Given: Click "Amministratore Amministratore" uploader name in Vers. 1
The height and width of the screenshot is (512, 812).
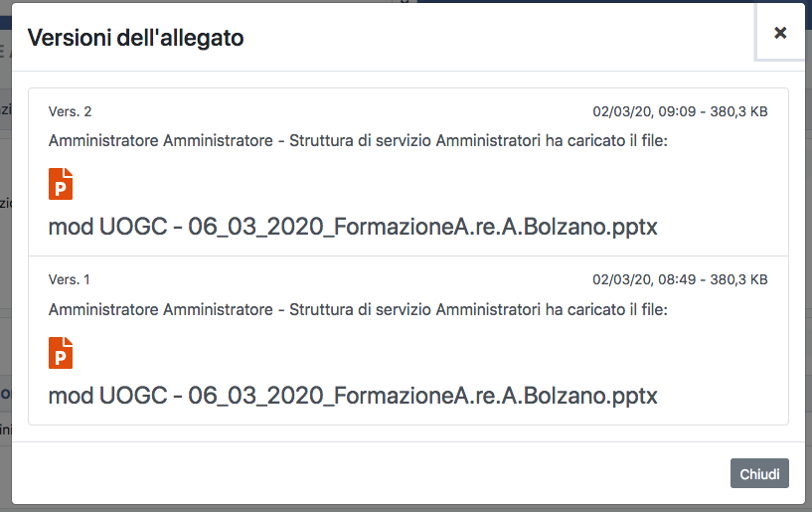Looking at the screenshot, I should (x=160, y=310).
